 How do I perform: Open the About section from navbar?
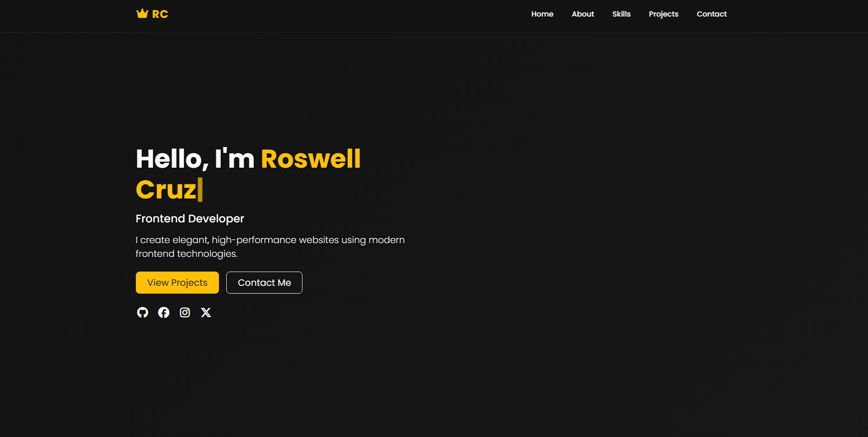(582, 14)
